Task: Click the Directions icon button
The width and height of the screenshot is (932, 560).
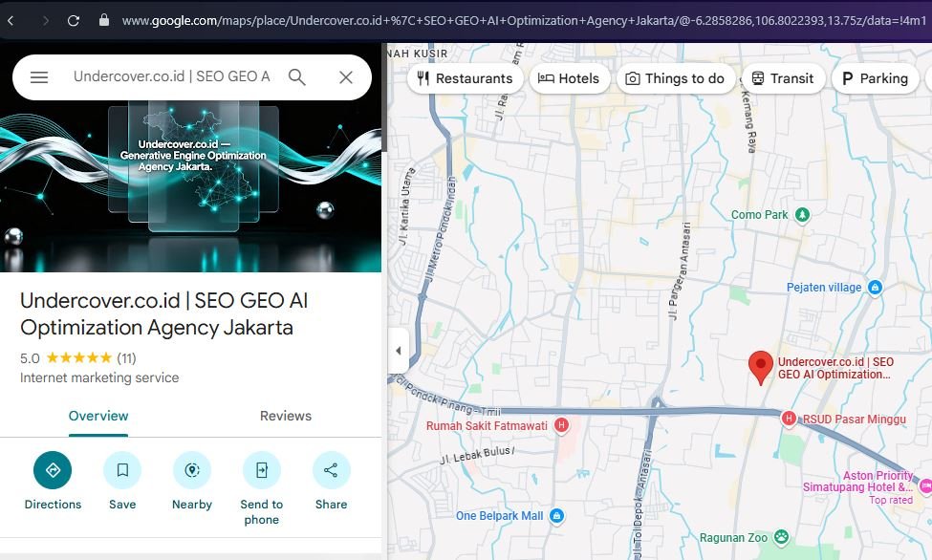Action: tap(53, 470)
